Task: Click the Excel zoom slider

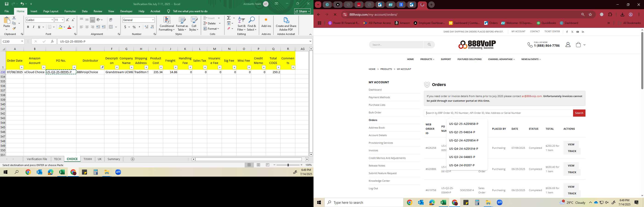Action: point(288,165)
